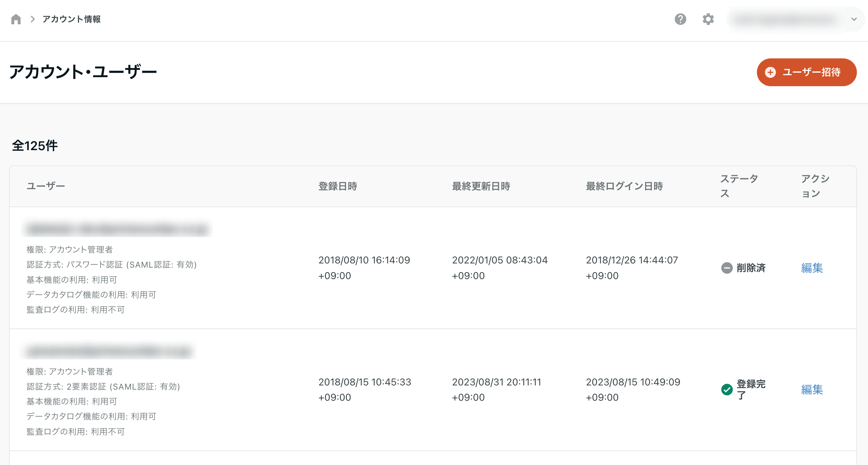Viewport: 868px width, 465px height.
Task: Select the first blurred user name
Action: pyautogui.click(x=117, y=229)
